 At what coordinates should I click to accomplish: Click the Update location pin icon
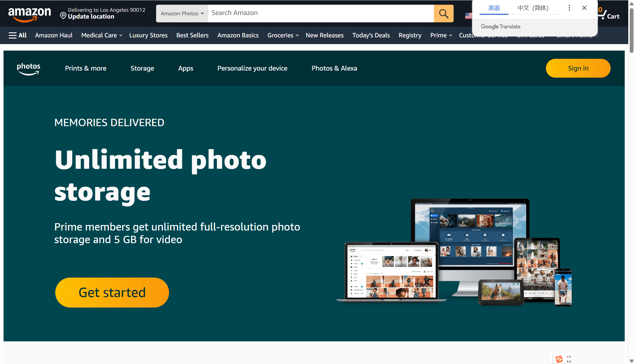63,15
